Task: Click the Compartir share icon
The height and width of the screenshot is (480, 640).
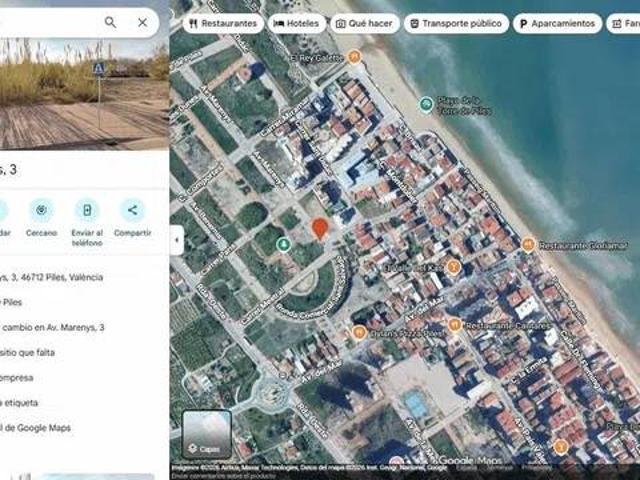Action: pos(132,210)
